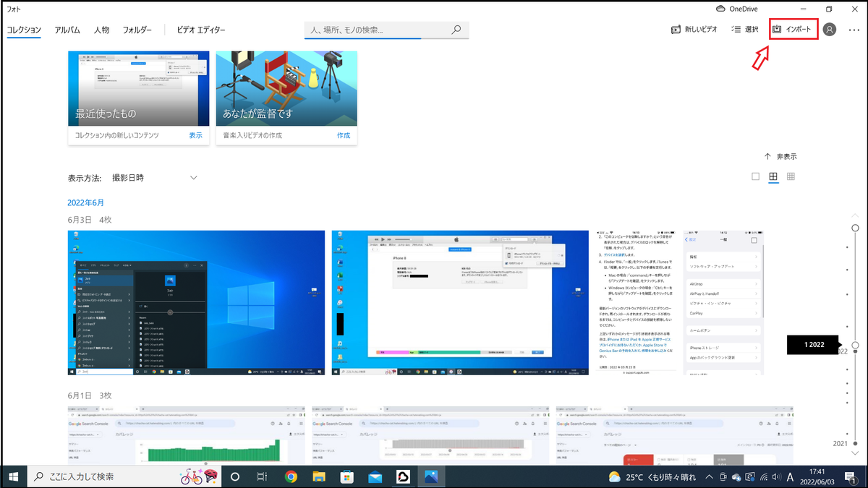Image resolution: width=868 pixels, height=488 pixels.
Task: Open File Explorer from the taskbar
Action: (318, 476)
